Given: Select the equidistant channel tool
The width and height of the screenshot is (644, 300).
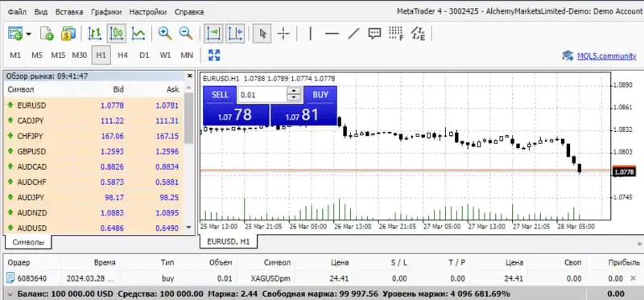Looking at the screenshot, I should (x=418, y=34).
